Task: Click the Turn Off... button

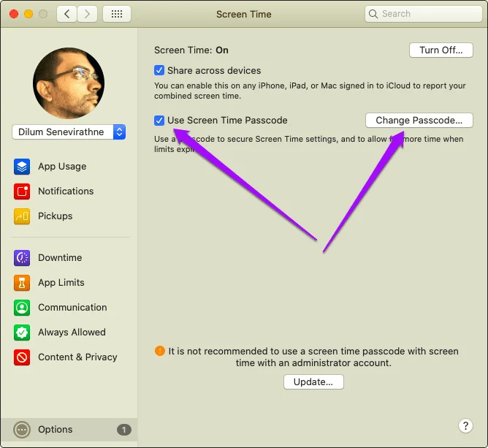Action: tap(441, 50)
